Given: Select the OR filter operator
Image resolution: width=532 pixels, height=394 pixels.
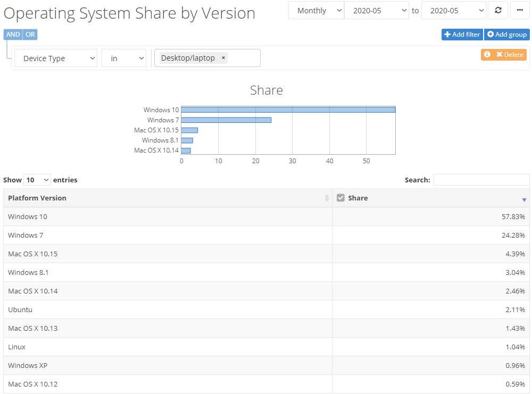Looking at the screenshot, I should pyautogui.click(x=30, y=34).
